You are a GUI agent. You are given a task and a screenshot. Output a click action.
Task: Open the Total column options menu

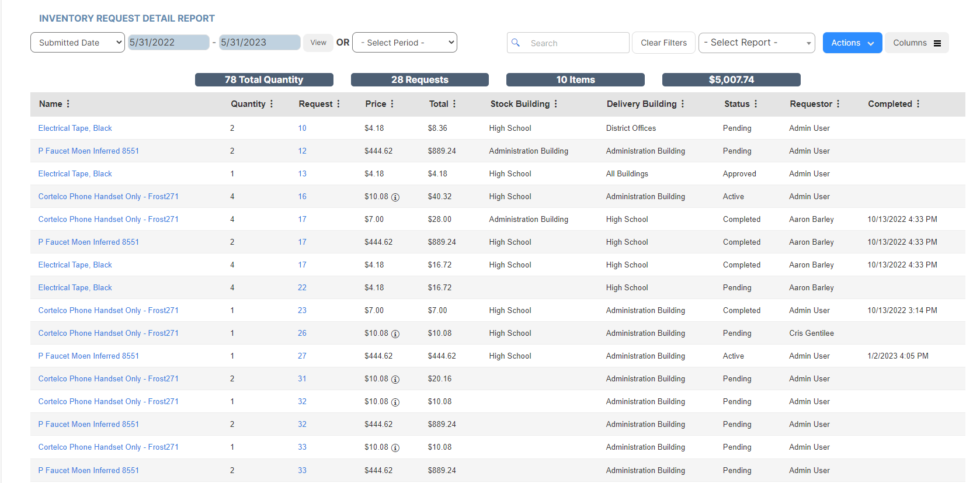(x=454, y=104)
